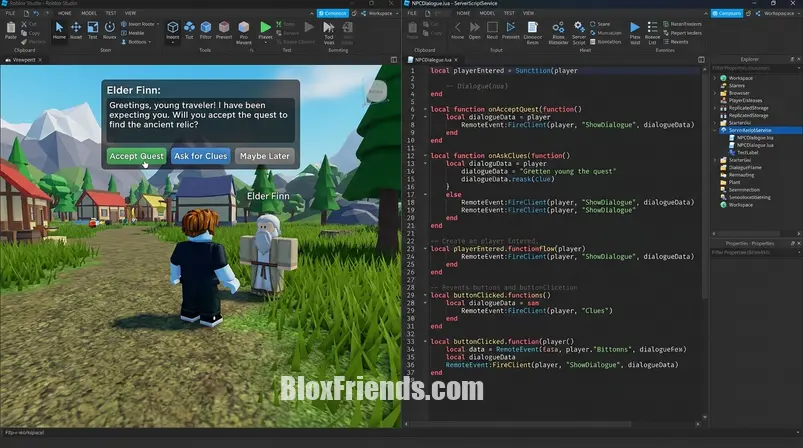Click the wireframe cube Insert icon
The height and width of the screenshot is (448, 803).
pos(173,27)
